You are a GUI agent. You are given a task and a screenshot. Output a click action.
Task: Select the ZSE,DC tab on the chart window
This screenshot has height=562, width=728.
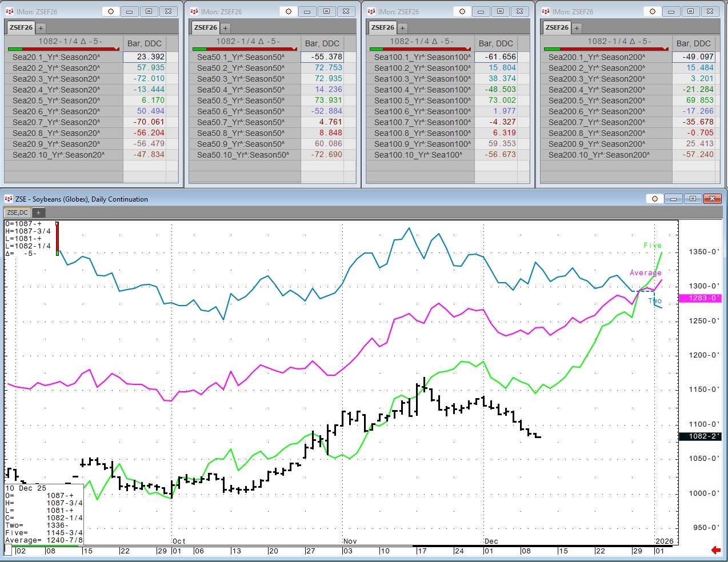[17, 212]
